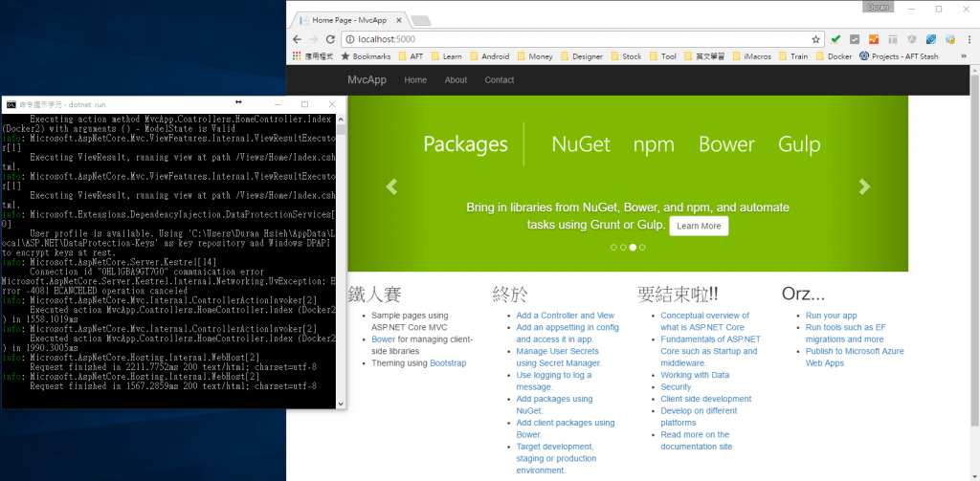This screenshot has width=980, height=481.
Task: Click the browser page vertical scrollbar
Action: [x=973, y=250]
